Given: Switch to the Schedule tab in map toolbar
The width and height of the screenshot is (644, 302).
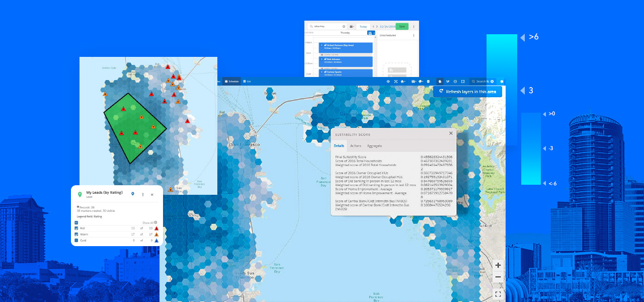Looking at the screenshot, I should (x=231, y=81).
